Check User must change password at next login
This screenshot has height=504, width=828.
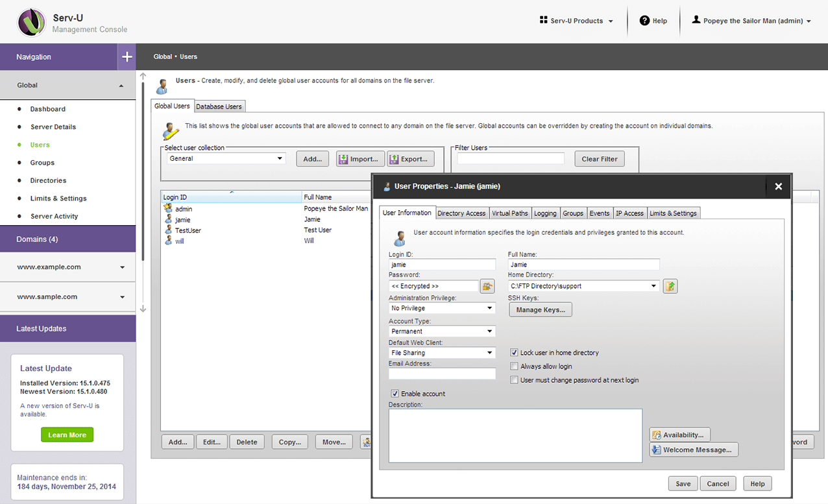(x=514, y=380)
